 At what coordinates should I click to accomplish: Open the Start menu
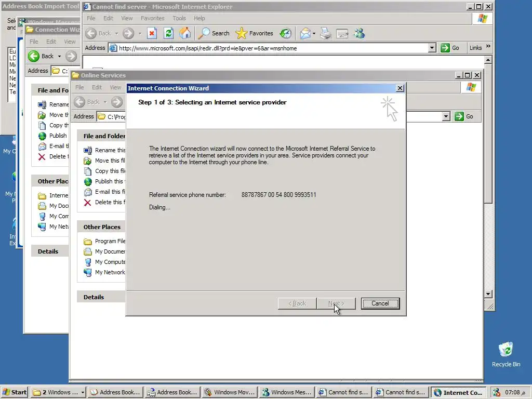click(x=14, y=392)
